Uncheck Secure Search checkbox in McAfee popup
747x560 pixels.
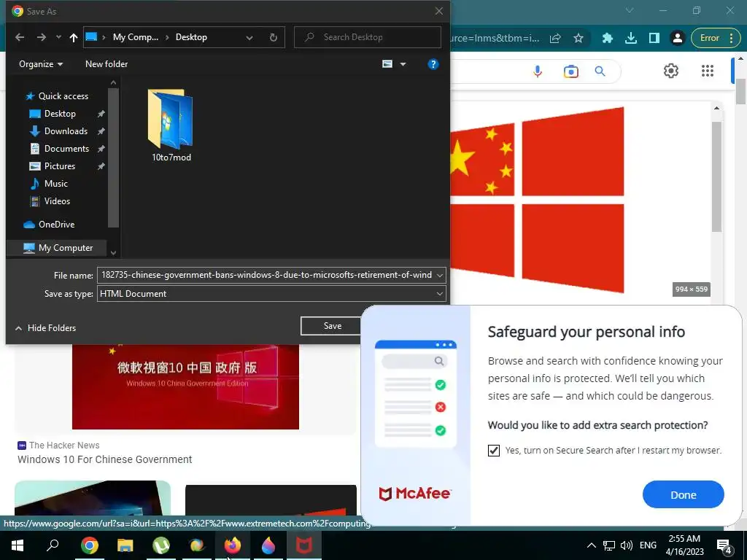(494, 450)
